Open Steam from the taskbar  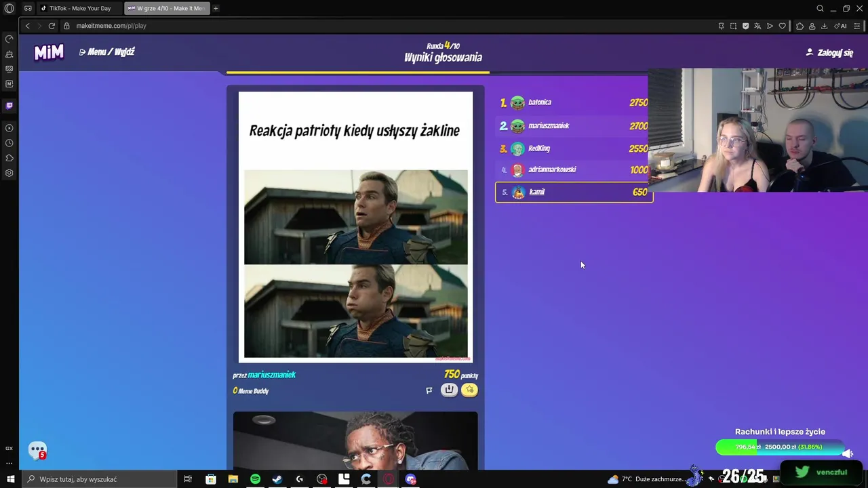click(277, 479)
